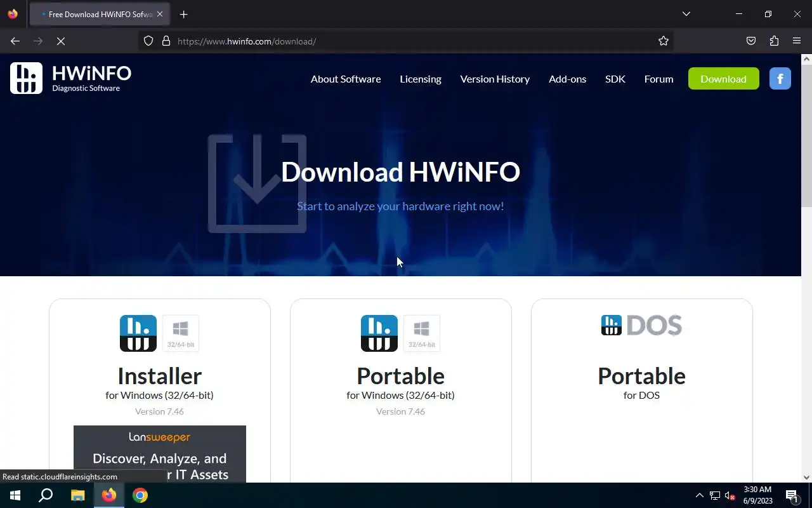Screen dimensions: 812x508
Task: Open the taskbar clock and date
Action: point(757,495)
